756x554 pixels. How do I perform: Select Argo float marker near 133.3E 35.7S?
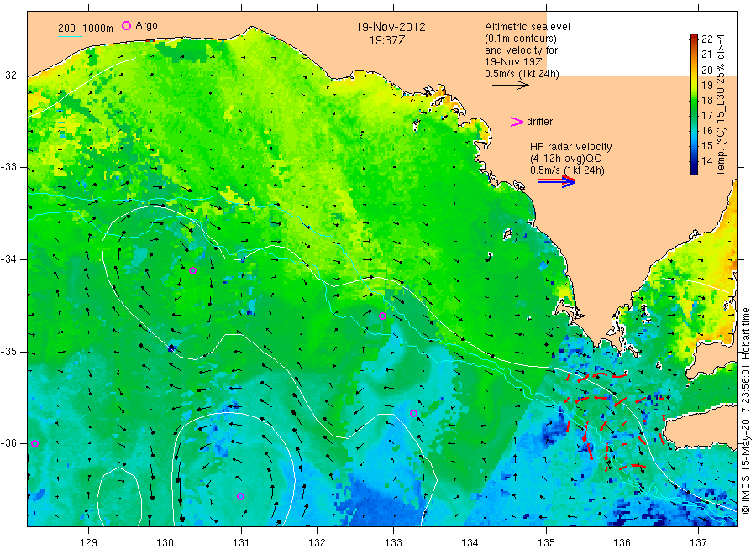[413, 414]
